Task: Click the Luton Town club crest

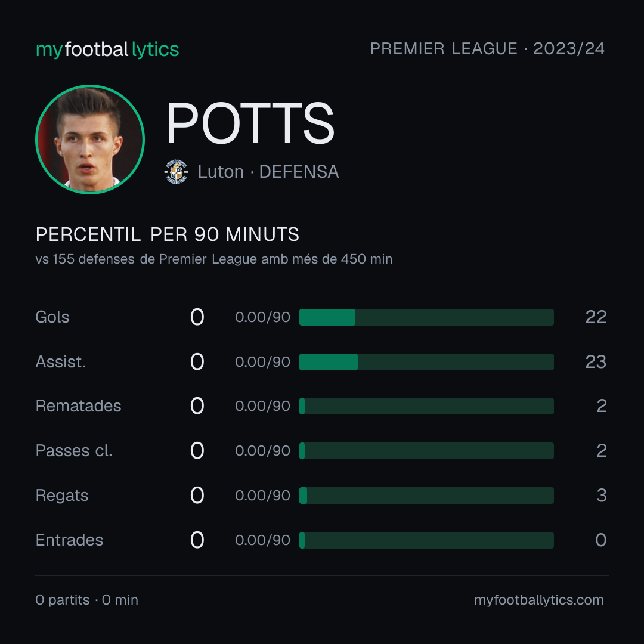Action: (x=176, y=172)
